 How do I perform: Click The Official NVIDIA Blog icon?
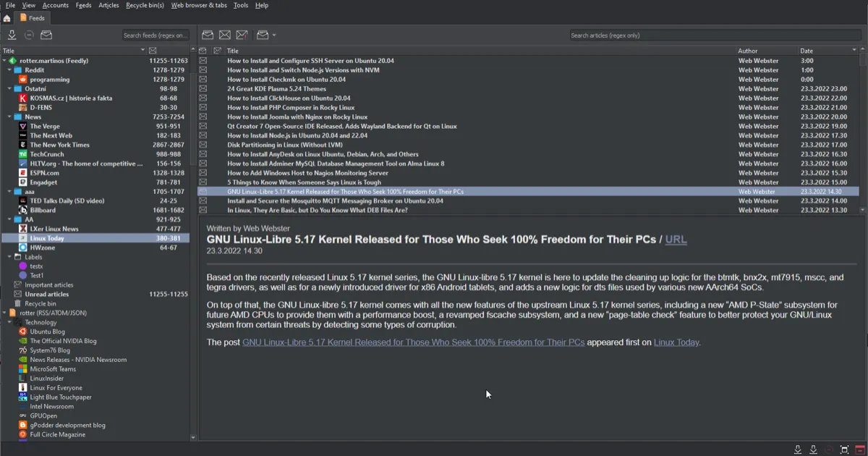tap(23, 341)
